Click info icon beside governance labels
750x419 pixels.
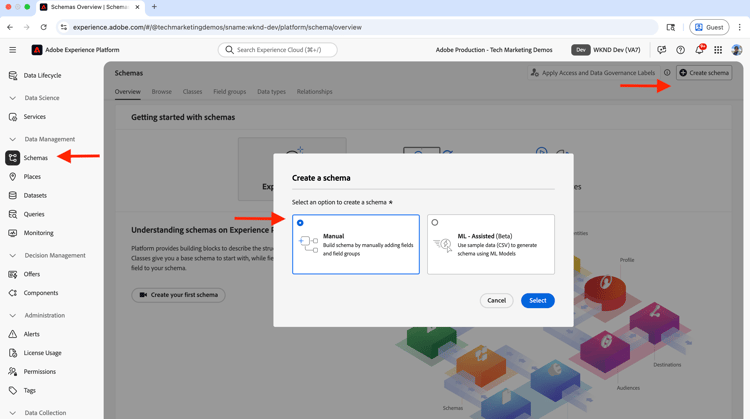(x=667, y=73)
